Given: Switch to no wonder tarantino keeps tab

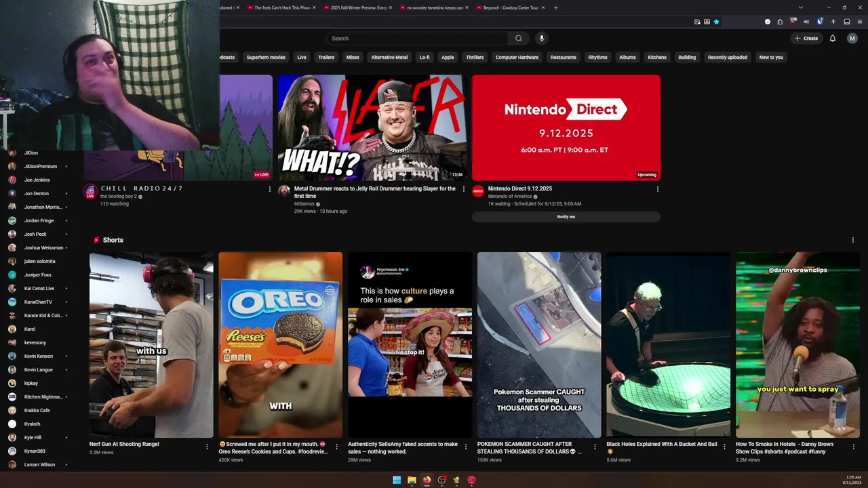Looking at the screenshot, I should pyautogui.click(x=434, y=7).
